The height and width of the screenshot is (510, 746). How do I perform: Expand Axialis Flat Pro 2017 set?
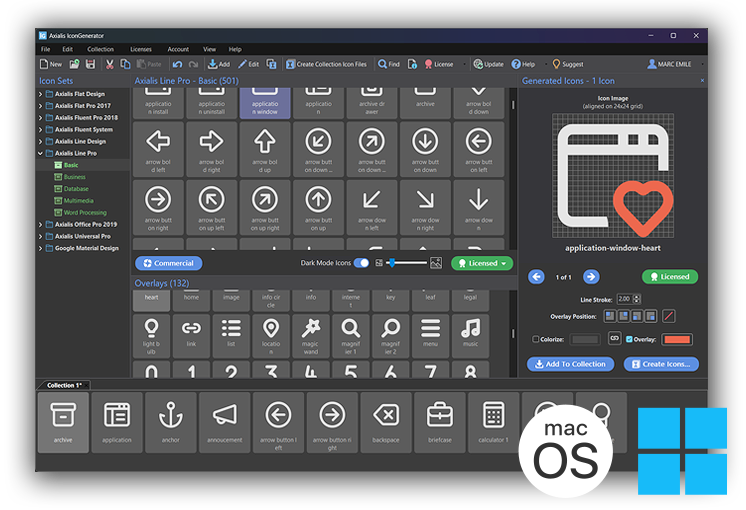(x=40, y=106)
